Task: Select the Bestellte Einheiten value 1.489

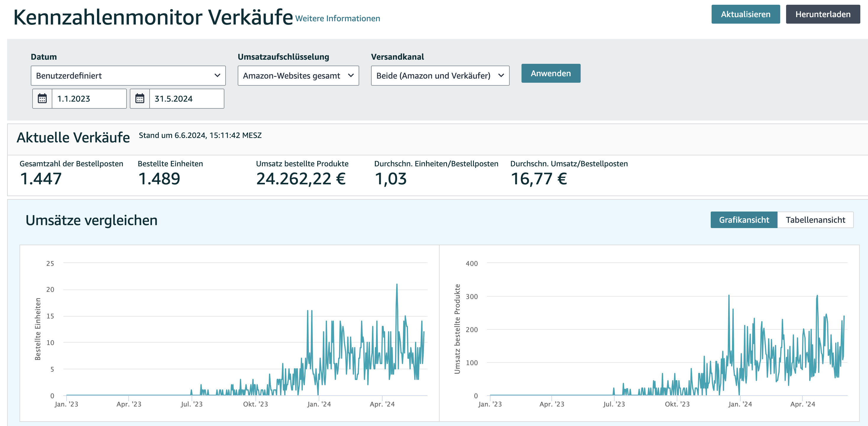Action: (159, 178)
